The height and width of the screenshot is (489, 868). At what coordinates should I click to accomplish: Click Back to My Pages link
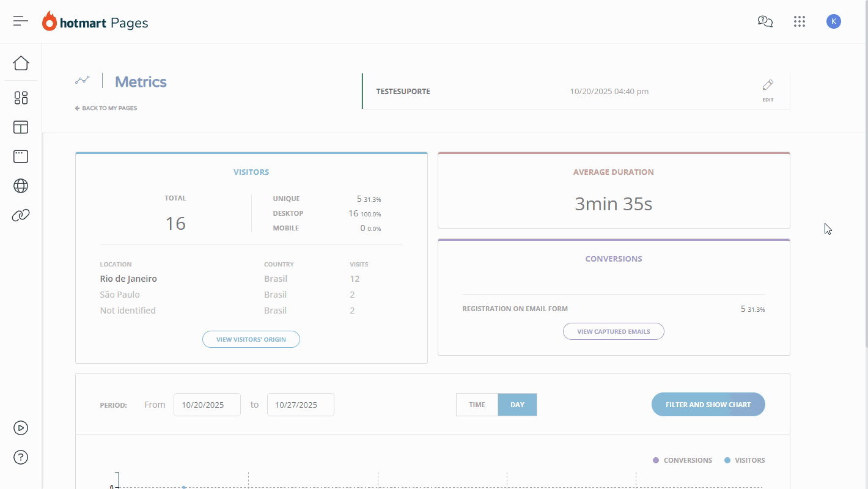(106, 108)
